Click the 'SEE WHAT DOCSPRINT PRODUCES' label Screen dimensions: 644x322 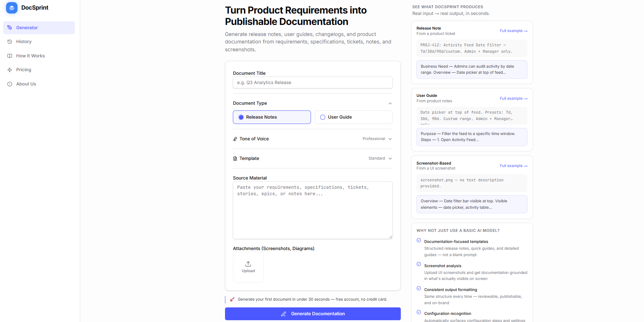pyautogui.click(x=448, y=7)
